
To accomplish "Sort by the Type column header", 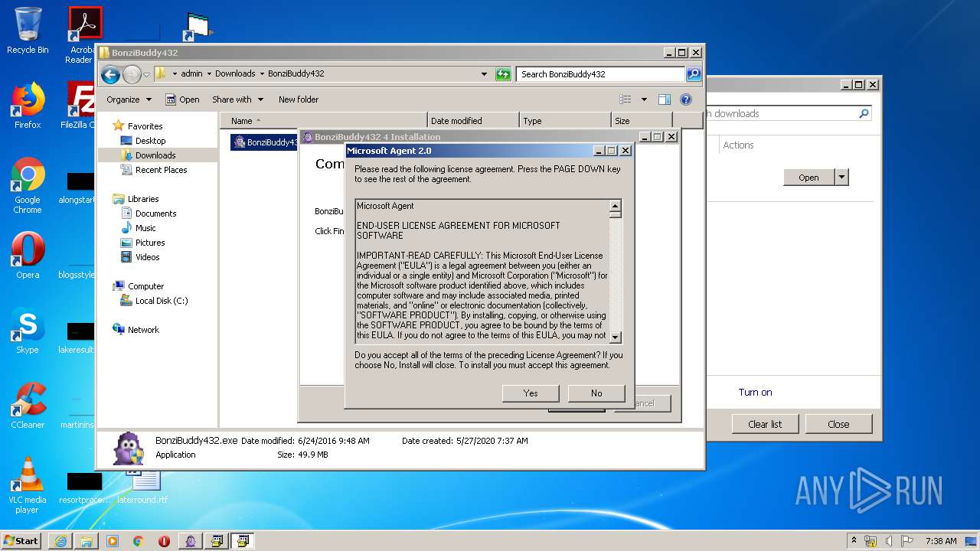I will point(565,121).
